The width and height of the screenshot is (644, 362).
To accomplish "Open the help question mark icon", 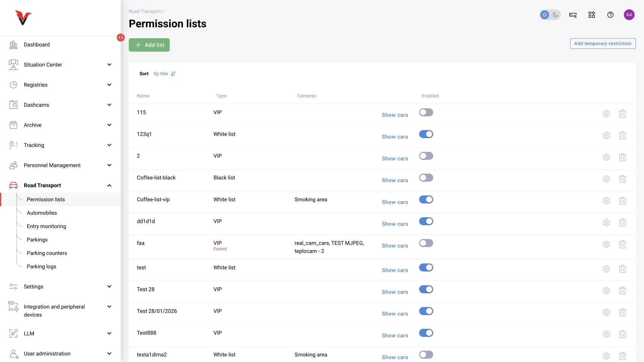I will [610, 15].
